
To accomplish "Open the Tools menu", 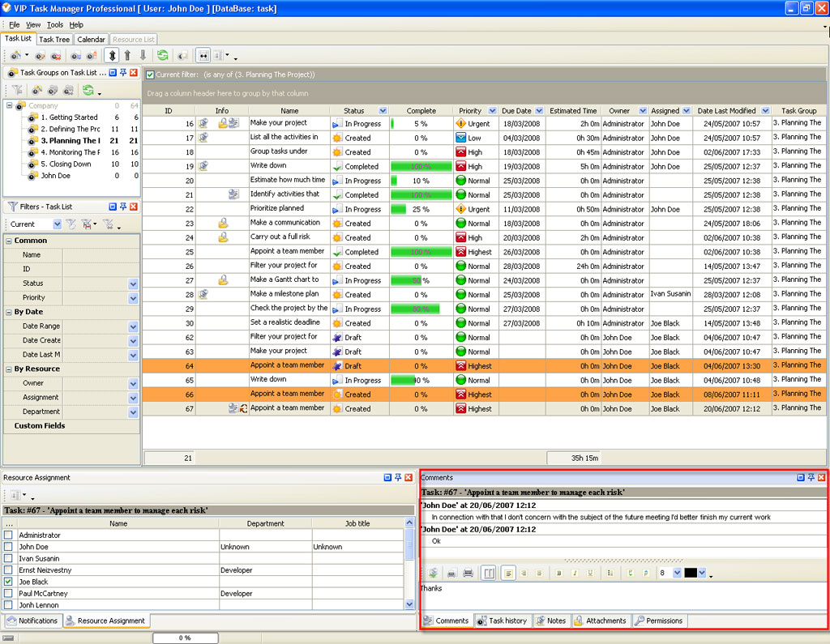I will point(54,25).
